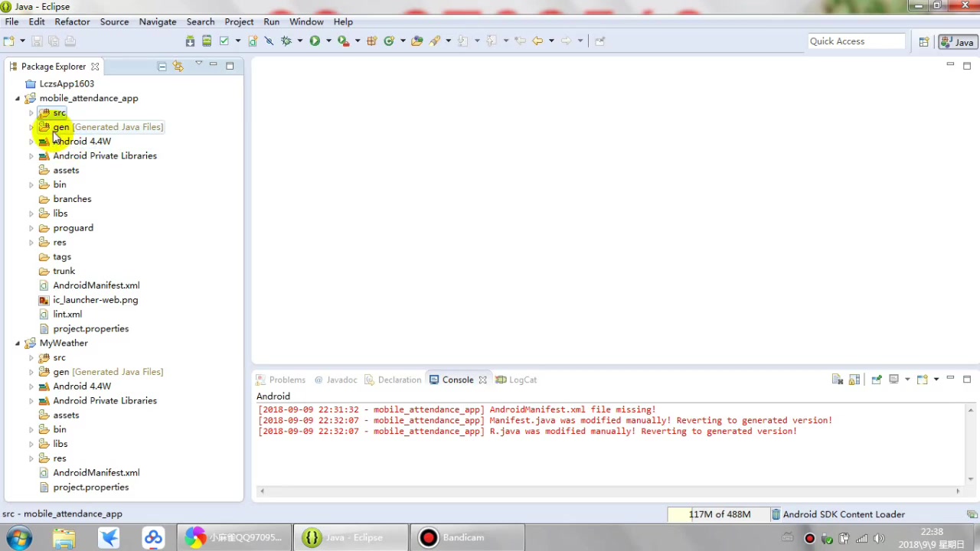980x551 pixels.
Task: Open the Window menu
Action: point(306,21)
